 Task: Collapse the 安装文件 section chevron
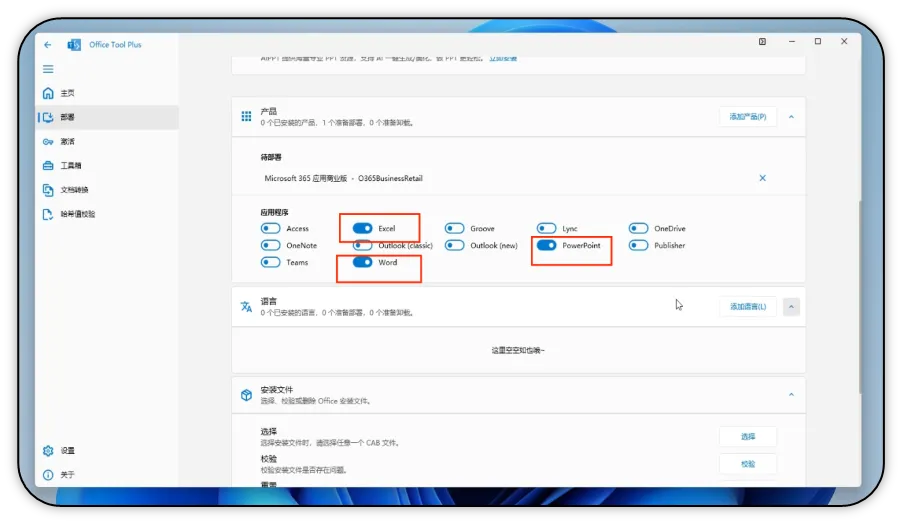tap(792, 395)
